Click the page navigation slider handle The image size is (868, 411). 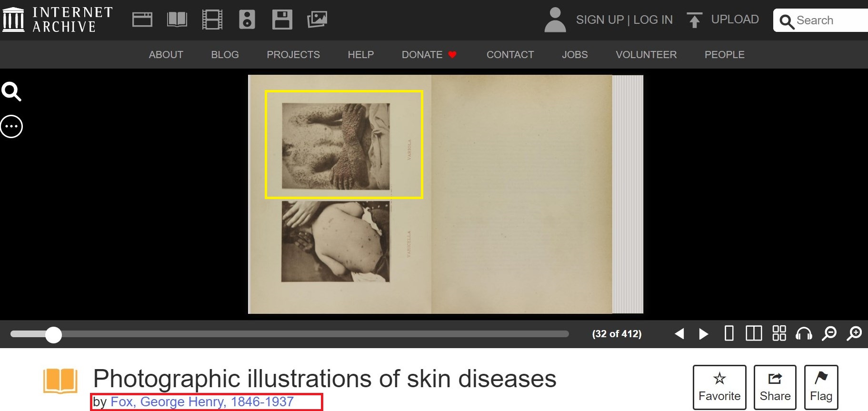pos(53,335)
